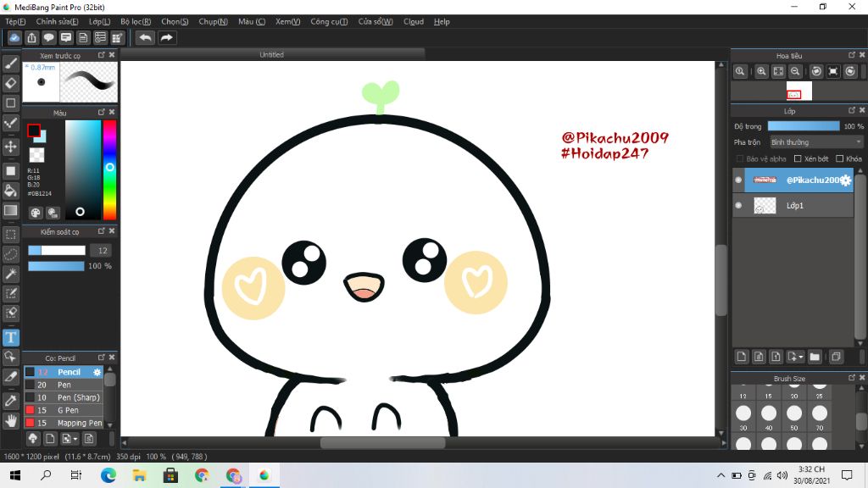Select the rectangular Selection tool

10,234
